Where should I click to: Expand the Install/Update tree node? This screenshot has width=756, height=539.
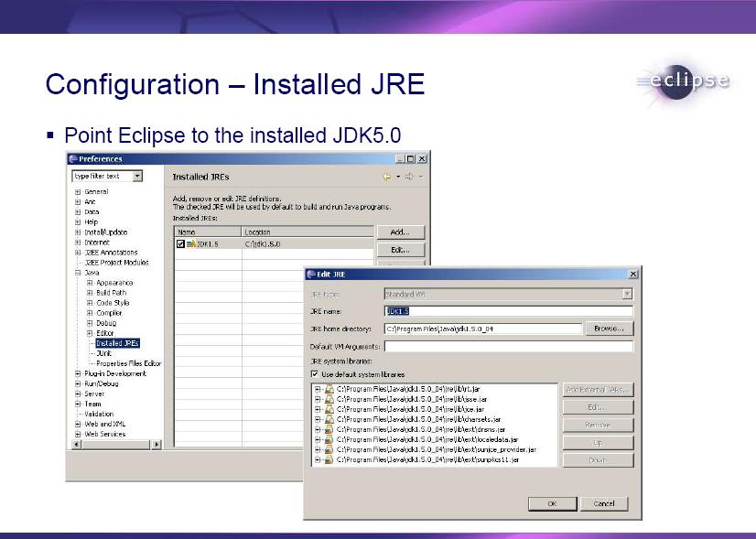point(78,232)
